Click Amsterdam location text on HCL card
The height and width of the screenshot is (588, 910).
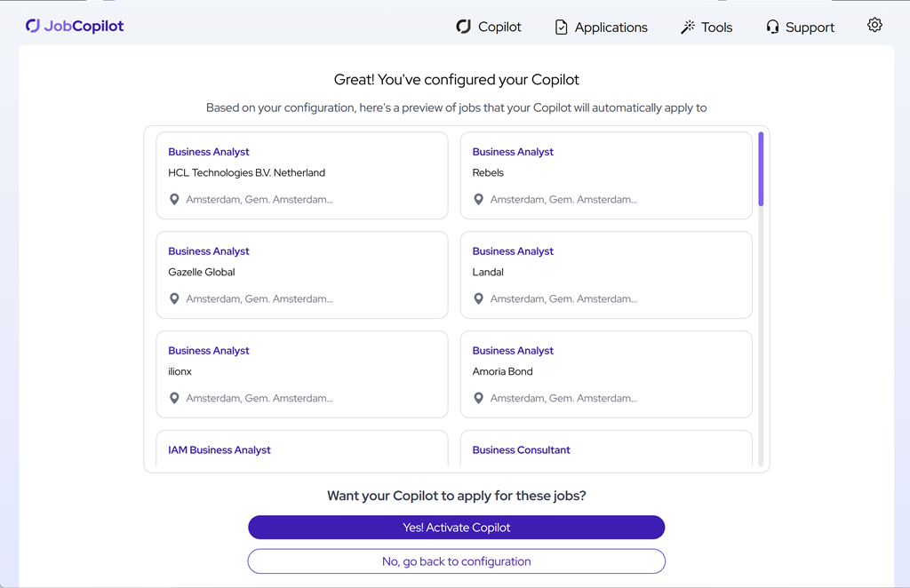259,200
